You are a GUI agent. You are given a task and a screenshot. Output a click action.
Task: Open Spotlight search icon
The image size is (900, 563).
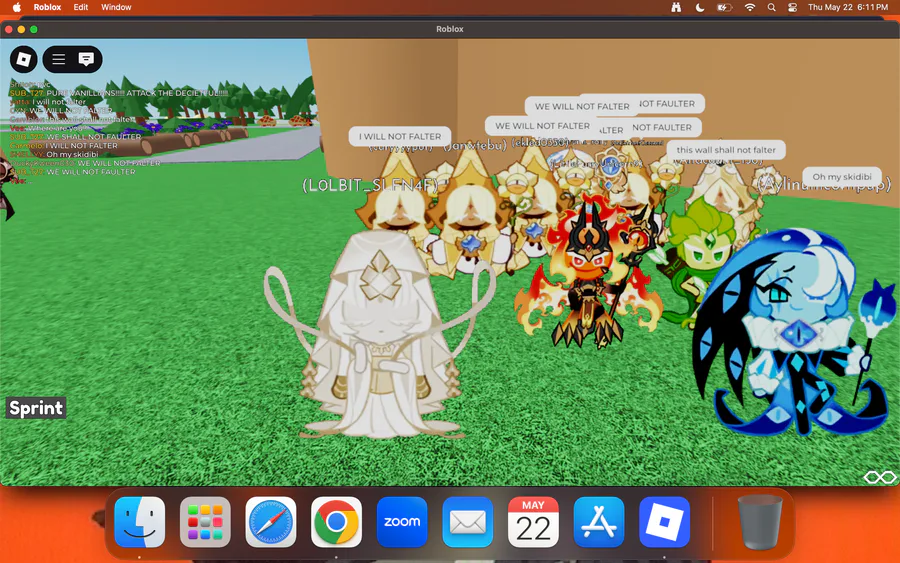click(x=771, y=7)
